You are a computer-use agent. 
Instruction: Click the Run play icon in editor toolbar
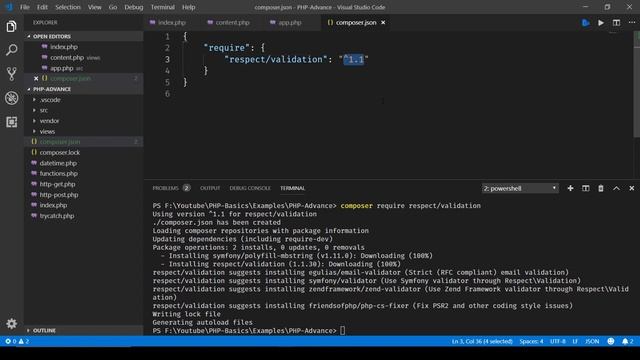click(601, 23)
